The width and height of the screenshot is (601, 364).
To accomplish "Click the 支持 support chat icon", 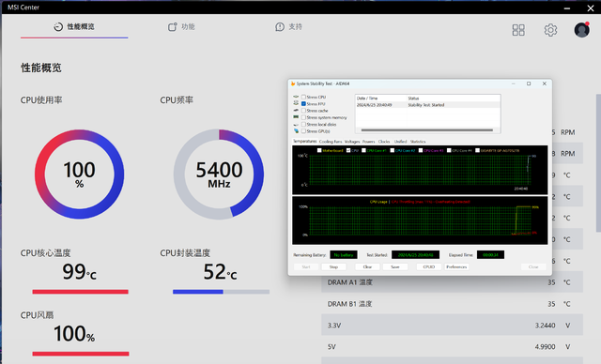I will coord(280,27).
